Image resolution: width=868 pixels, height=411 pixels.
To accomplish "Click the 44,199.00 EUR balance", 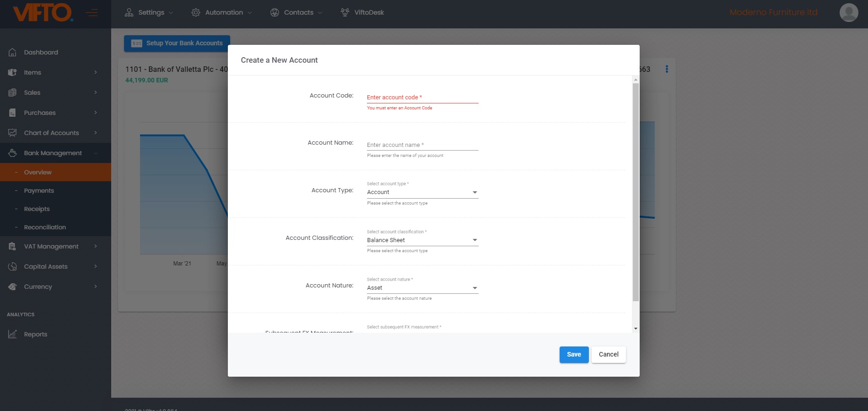I will click(147, 80).
